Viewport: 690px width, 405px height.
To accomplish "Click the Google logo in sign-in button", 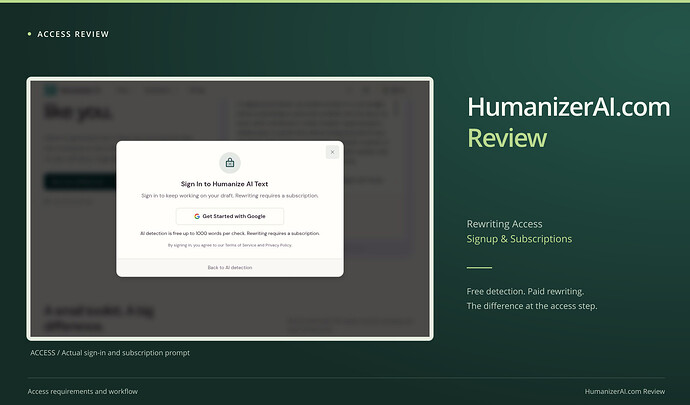I will click(197, 216).
